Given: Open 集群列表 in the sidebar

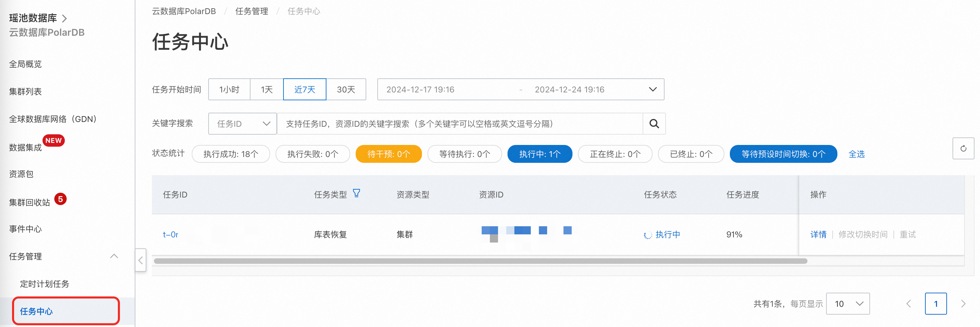Looking at the screenshot, I should pos(25,91).
